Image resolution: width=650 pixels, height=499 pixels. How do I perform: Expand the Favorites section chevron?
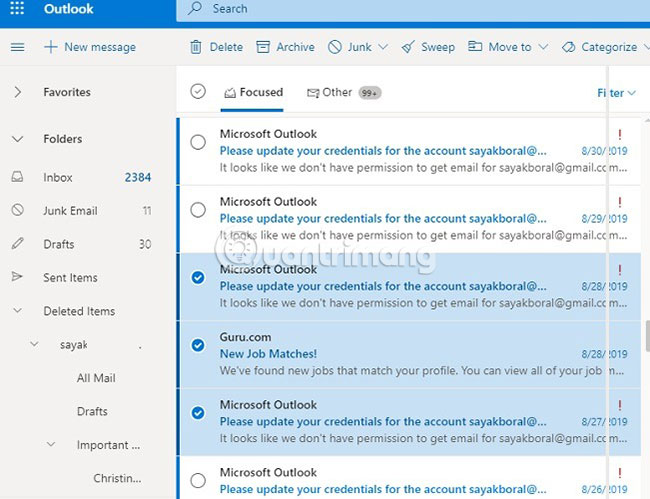pos(17,92)
